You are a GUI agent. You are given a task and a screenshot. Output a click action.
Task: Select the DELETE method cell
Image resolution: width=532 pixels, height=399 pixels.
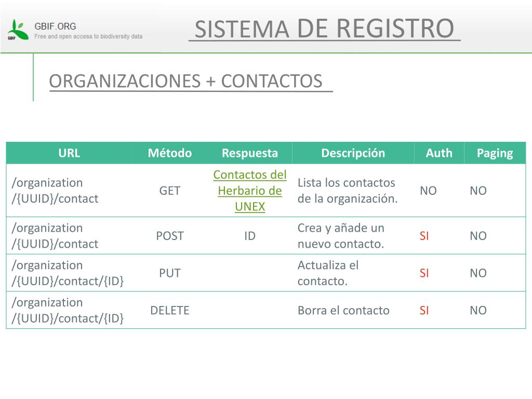pos(170,311)
